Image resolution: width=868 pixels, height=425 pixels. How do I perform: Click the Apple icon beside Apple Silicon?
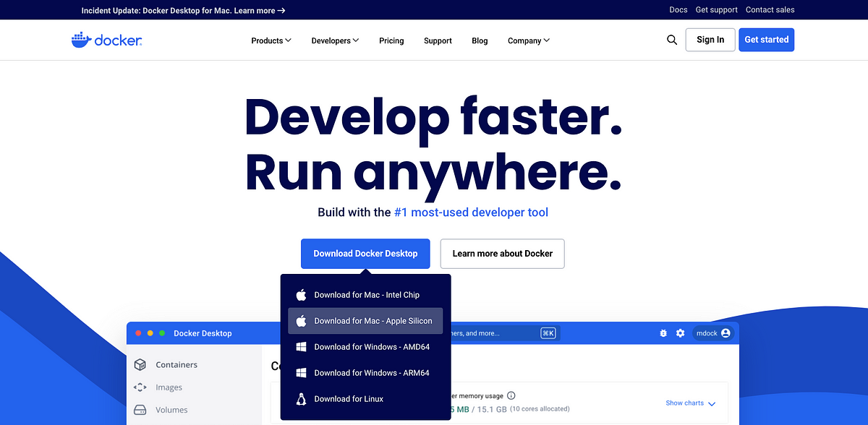[x=302, y=321]
